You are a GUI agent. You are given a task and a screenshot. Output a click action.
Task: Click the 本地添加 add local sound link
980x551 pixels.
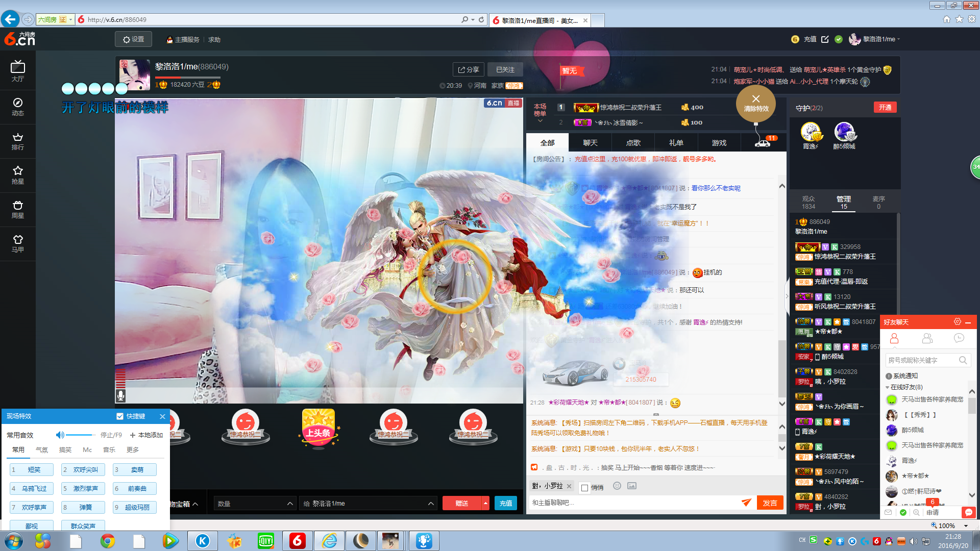(x=146, y=435)
